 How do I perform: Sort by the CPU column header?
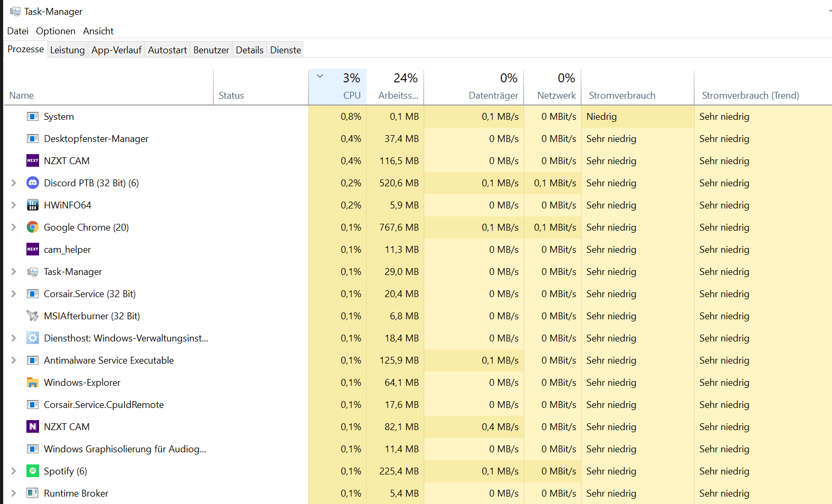tap(338, 88)
